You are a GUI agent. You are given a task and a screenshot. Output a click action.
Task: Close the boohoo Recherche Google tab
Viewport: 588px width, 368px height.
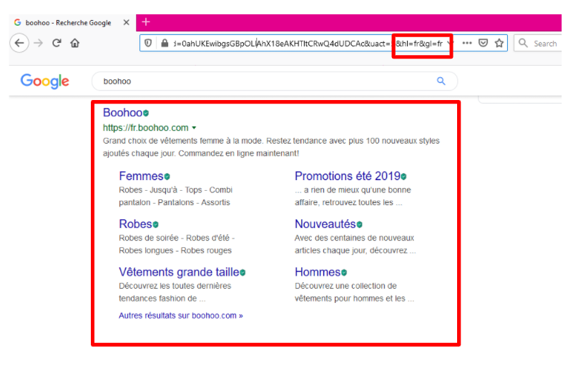pos(127,22)
